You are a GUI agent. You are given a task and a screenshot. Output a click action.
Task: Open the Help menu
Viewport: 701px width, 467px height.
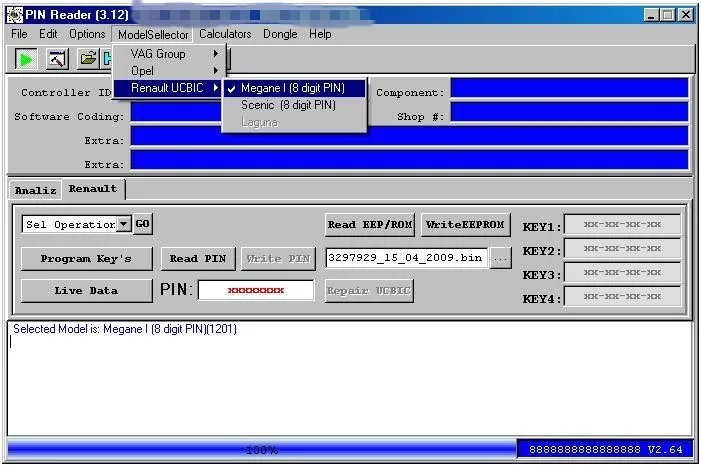320,34
